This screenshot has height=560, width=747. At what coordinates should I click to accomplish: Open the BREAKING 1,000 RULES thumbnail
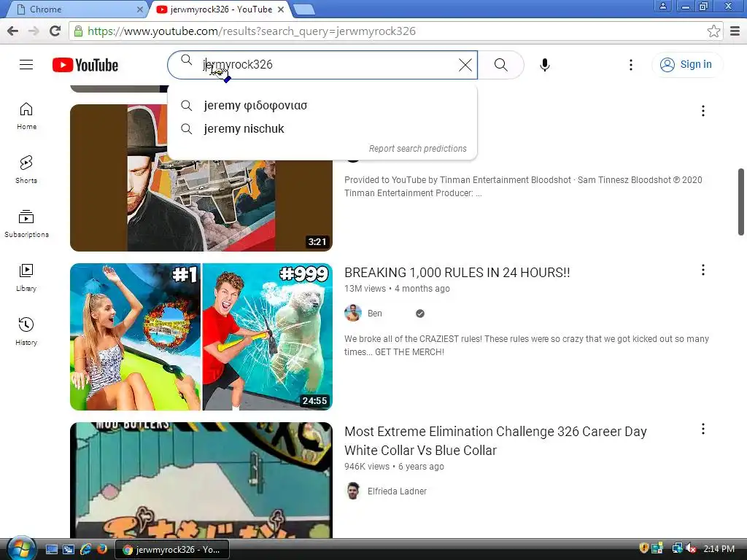[x=201, y=337]
